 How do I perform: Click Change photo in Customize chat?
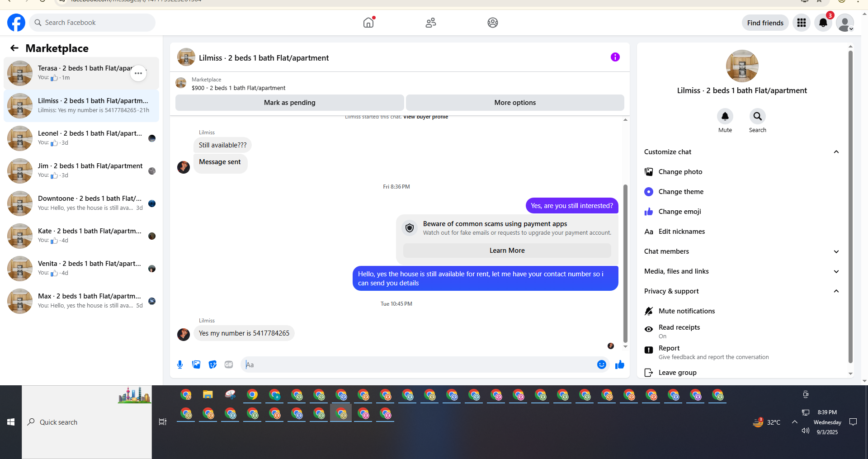click(741, 172)
